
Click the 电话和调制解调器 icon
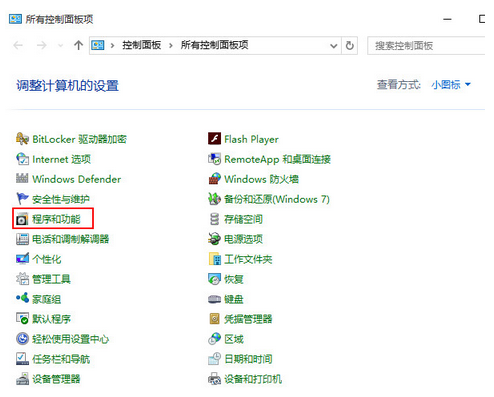pyautogui.click(x=22, y=239)
